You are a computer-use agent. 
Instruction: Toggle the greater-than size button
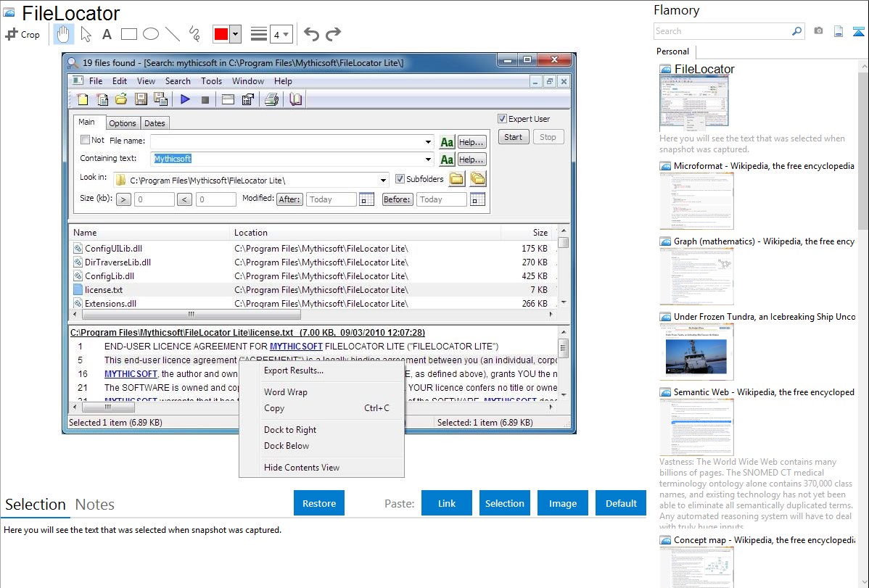pyautogui.click(x=123, y=199)
